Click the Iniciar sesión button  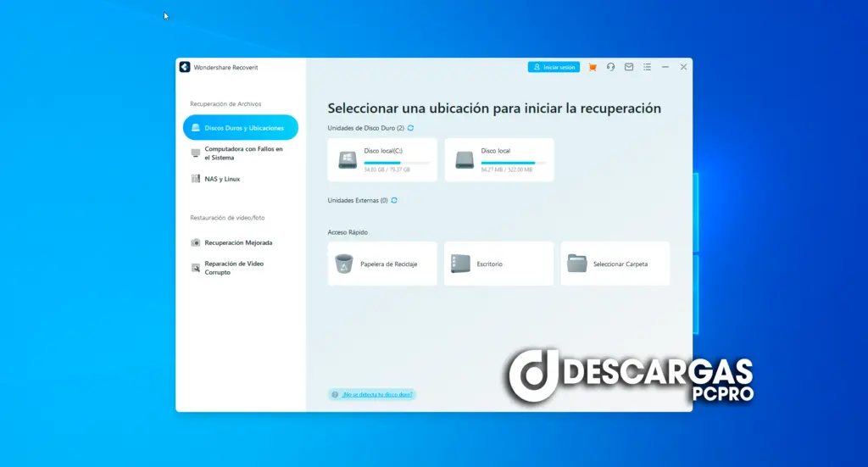coord(554,67)
